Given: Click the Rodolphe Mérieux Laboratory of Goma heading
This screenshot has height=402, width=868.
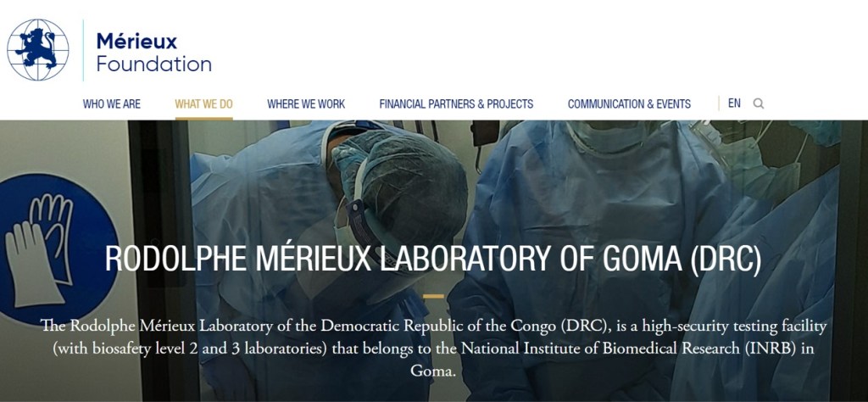Looking at the screenshot, I should click(x=433, y=260).
